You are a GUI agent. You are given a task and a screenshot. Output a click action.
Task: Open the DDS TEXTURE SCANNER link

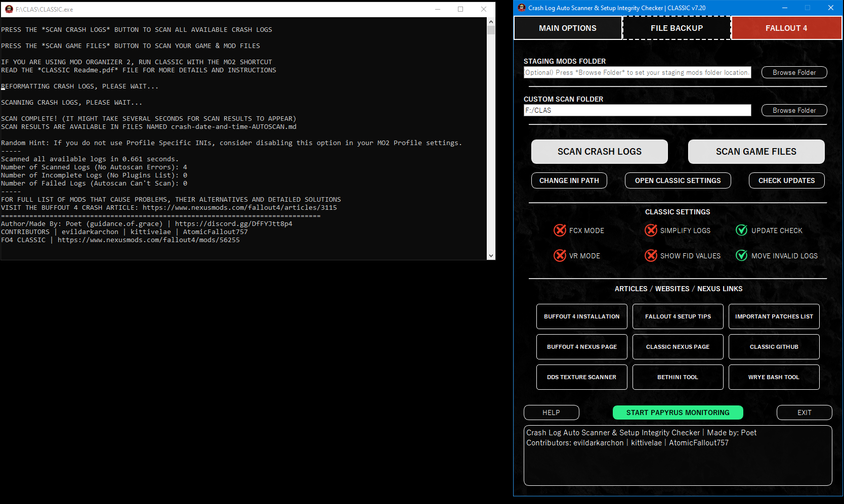pos(581,377)
